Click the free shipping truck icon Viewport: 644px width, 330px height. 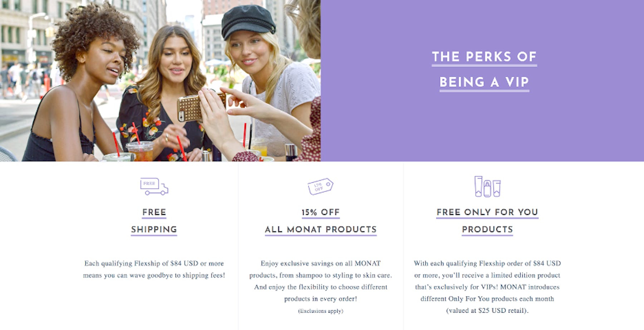click(x=154, y=186)
